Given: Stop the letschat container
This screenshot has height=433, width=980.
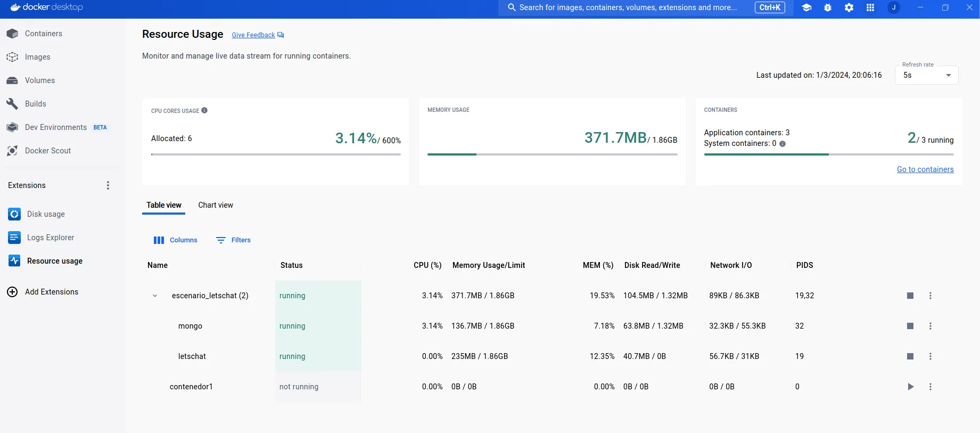Looking at the screenshot, I should pos(910,356).
